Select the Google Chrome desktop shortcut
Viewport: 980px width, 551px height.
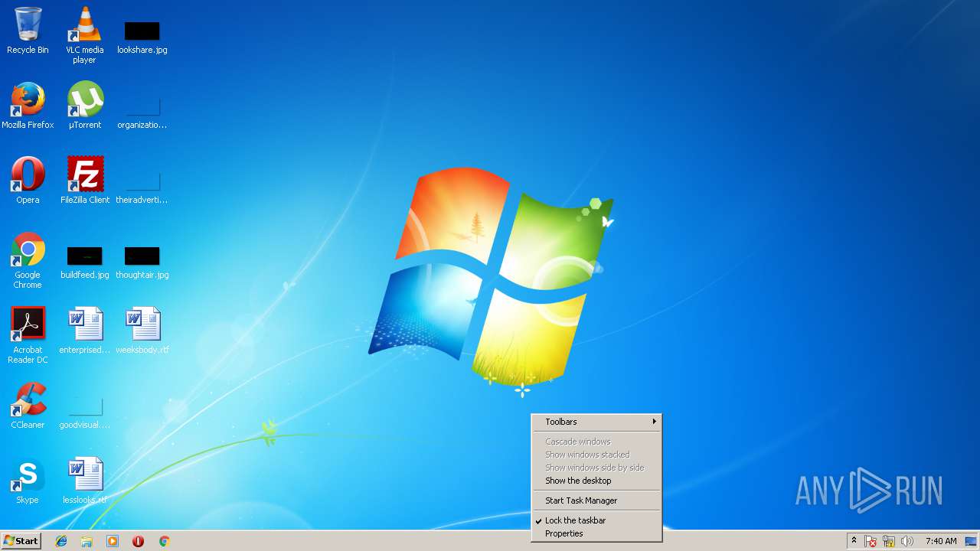coord(28,261)
